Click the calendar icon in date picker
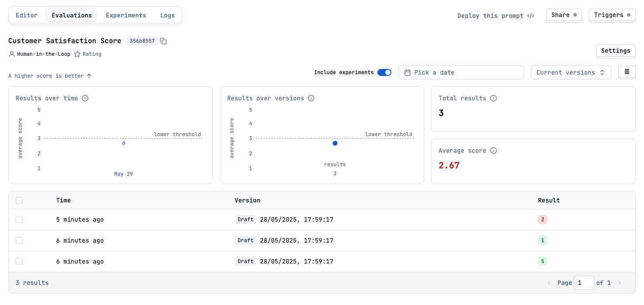 pyautogui.click(x=408, y=72)
